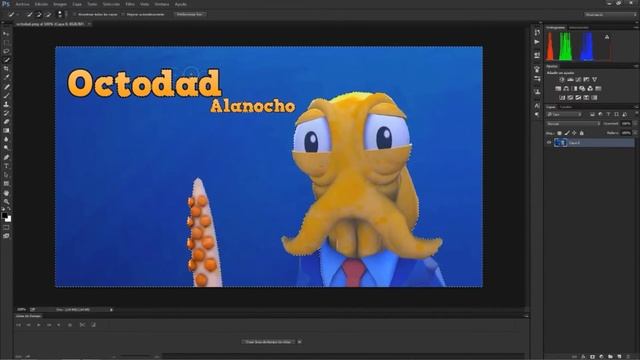Screen dimensions: 640x360
Task: Click the Invert adjustment icon
Action: (562, 98)
